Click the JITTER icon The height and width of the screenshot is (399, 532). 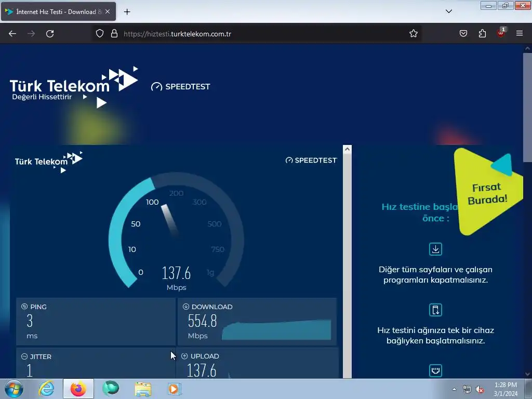[24, 356]
